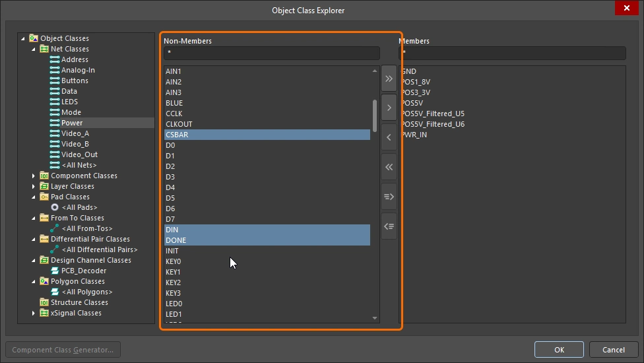
Task: Select the Buttons net class
Action: tap(75, 81)
